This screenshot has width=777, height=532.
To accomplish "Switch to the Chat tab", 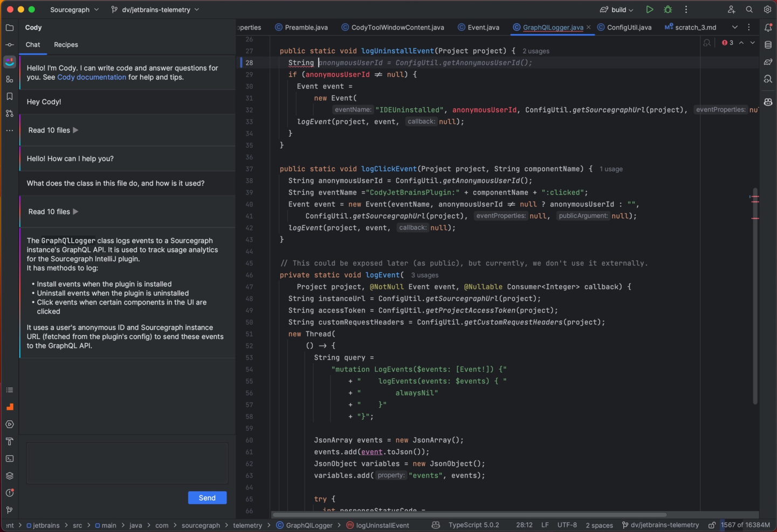I will (33, 45).
